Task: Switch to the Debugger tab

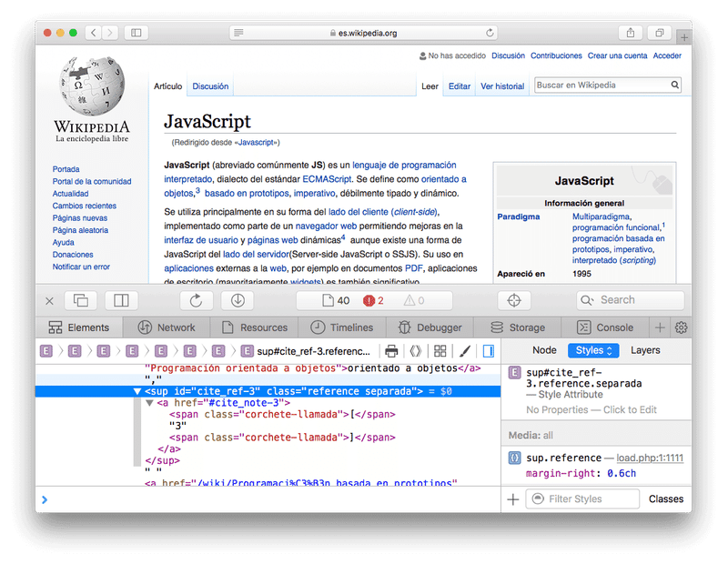Action: tap(430, 327)
